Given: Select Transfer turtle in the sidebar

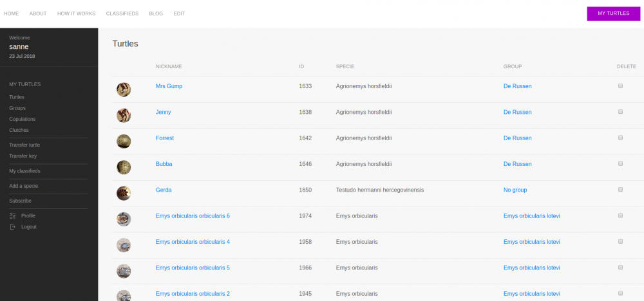Looking at the screenshot, I should [x=24, y=145].
